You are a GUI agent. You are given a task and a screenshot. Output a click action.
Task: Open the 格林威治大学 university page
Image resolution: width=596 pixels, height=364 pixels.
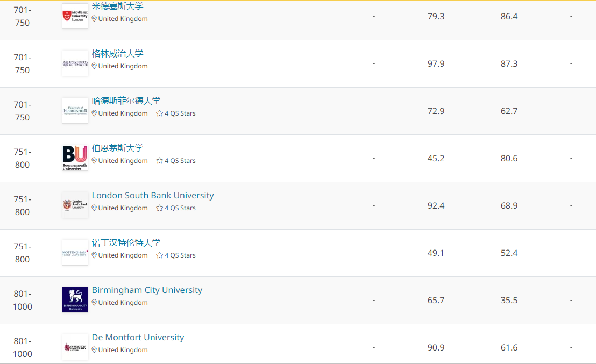[117, 53]
